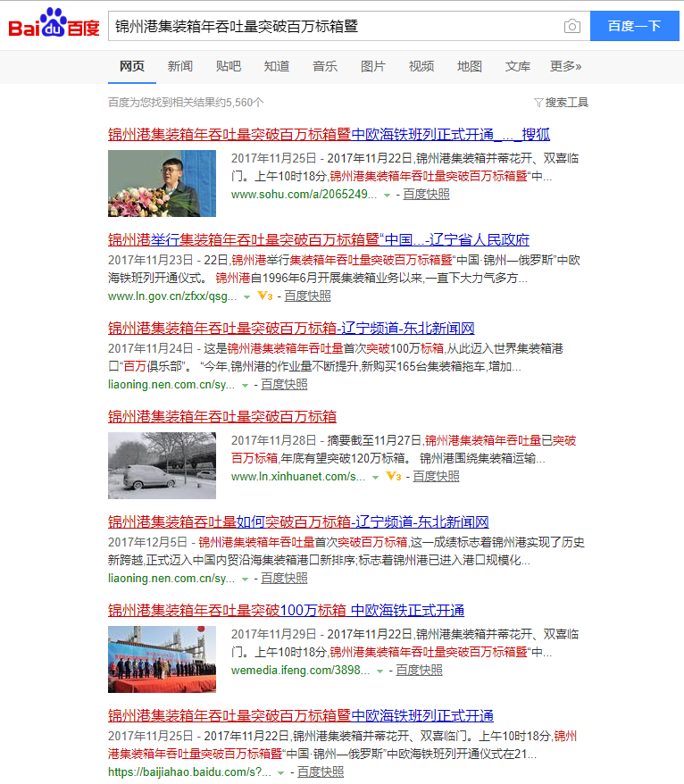Screen dimensions: 684x784
Task: Open 百度快照 for the 2017年12月5日 result
Action: pos(284,579)
